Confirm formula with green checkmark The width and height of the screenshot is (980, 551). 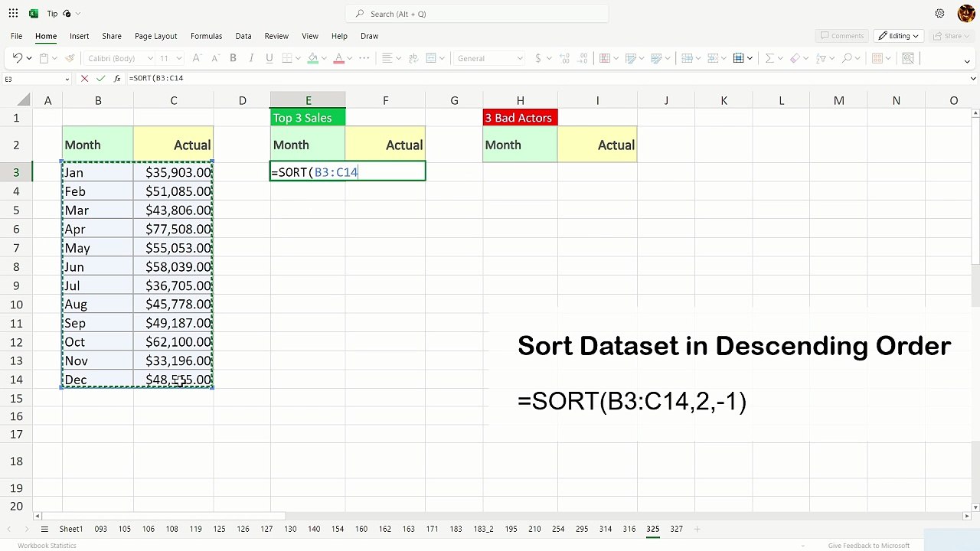(100, 78)
